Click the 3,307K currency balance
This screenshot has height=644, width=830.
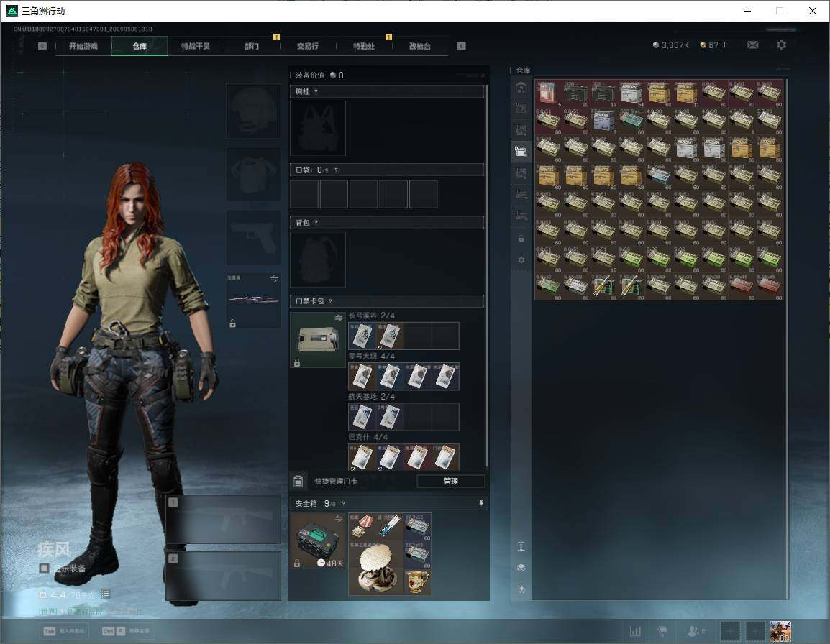[670, 45]
